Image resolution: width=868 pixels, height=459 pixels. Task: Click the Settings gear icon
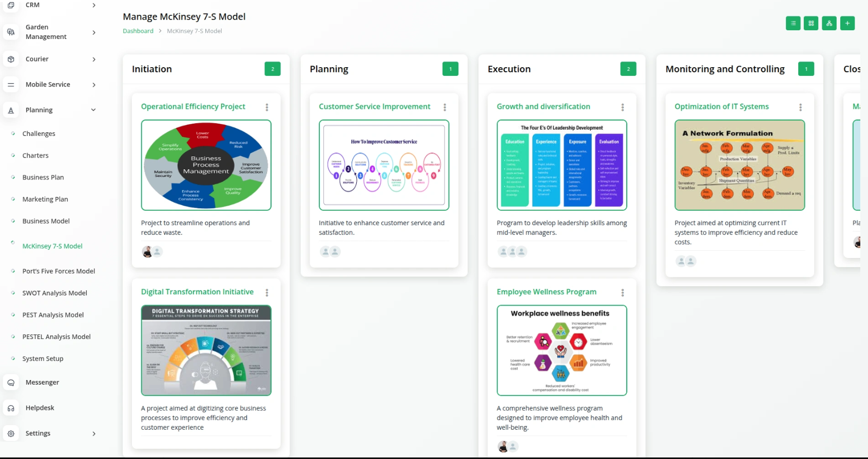coord(11,433)
